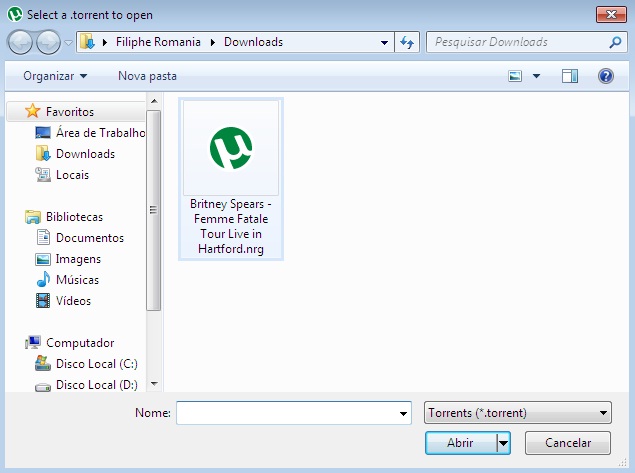
Task: Click the uTorrent icon in title bar
Action: click(x=15, y=15)
